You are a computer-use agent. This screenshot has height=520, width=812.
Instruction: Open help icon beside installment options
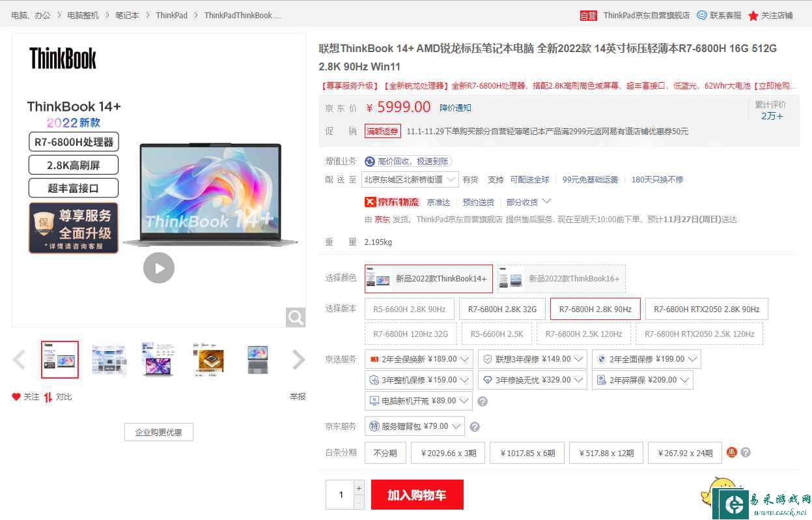click(x=746, y=452)
